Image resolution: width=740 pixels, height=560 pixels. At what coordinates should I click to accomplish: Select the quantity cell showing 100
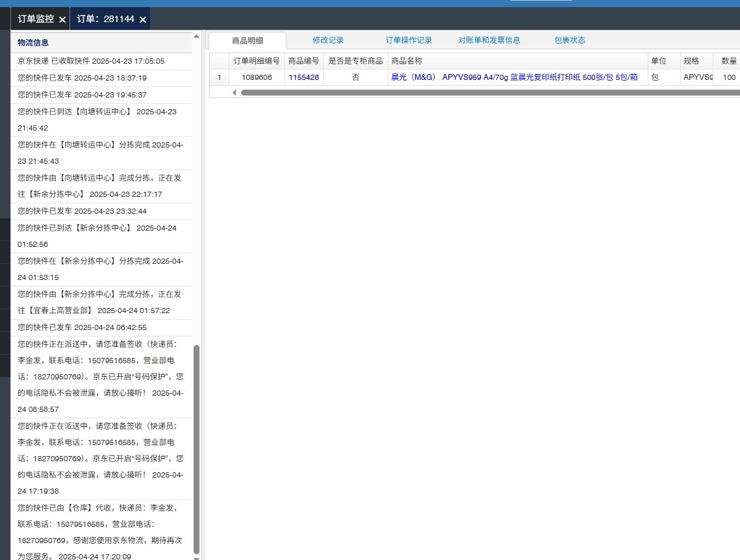pos(727,77)
